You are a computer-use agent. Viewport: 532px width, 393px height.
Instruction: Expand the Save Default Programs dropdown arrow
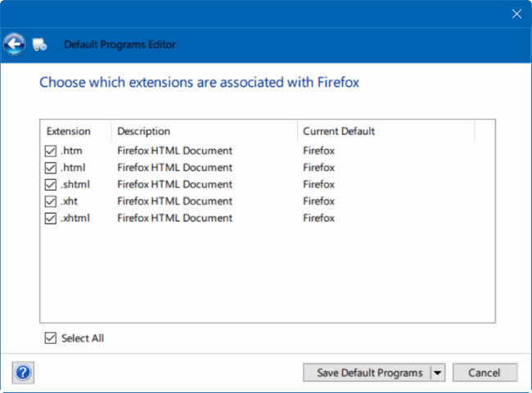tap(437, 373)
